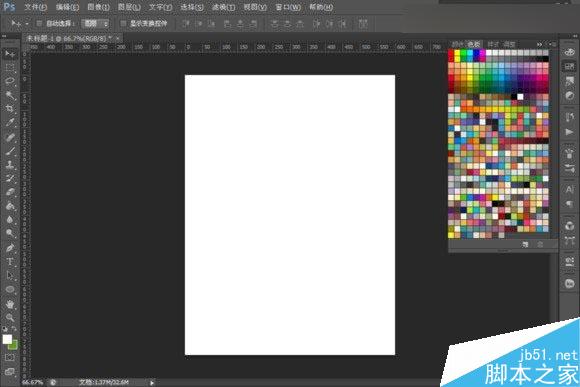Viewport: 580px width, 387px height.
Task: Select the Healing Brush tool
Action: [x=10, y=137]
